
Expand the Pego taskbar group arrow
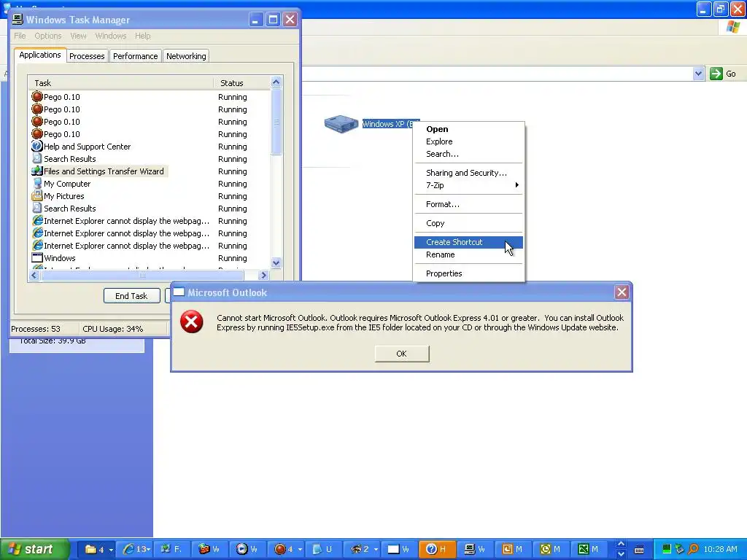coord(300,550)
